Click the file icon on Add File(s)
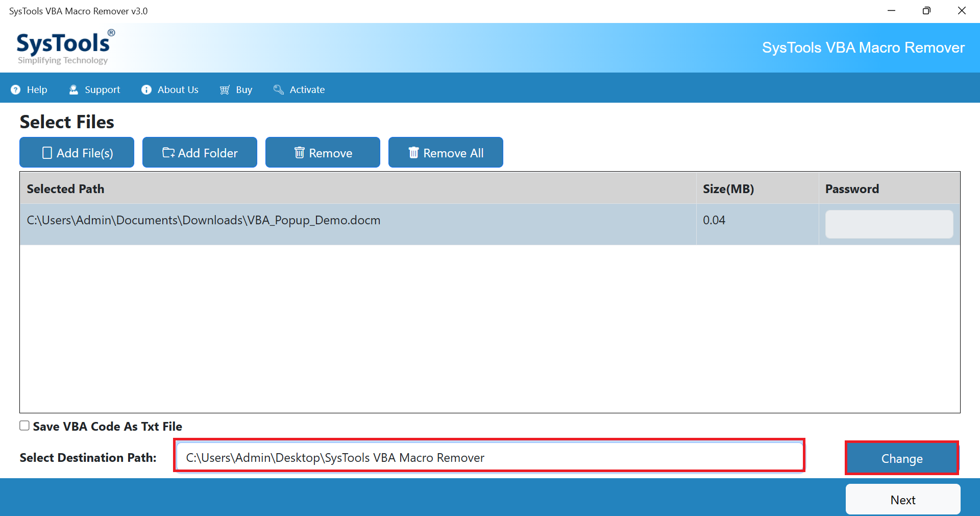Image resolution: width=980 pixels, height=516 pixels. point(47,153)
